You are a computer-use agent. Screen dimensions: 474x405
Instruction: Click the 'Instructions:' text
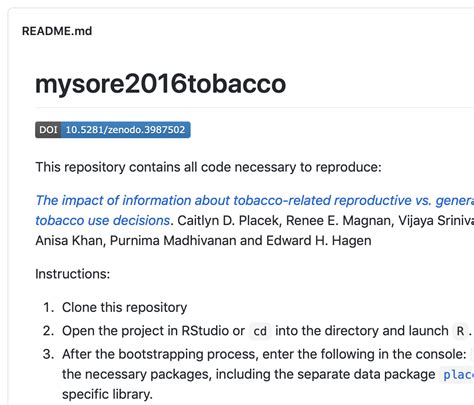[x=72, y=274]
